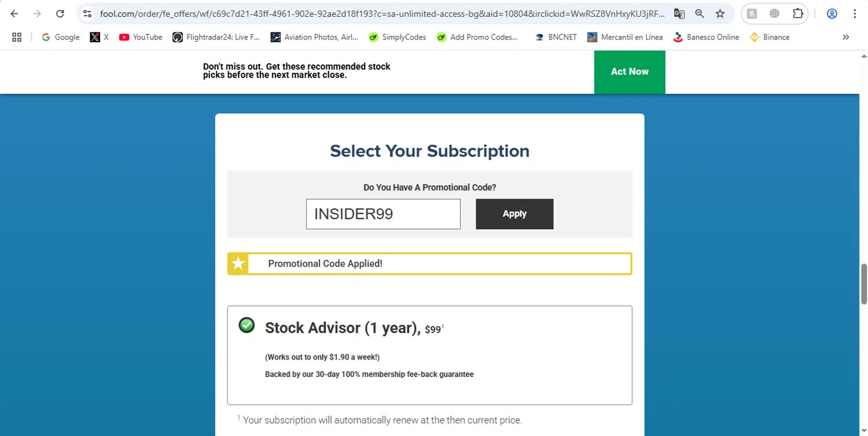Bookmark this page with the star icon
Screen dimensions: 868x436
(720, 14)
